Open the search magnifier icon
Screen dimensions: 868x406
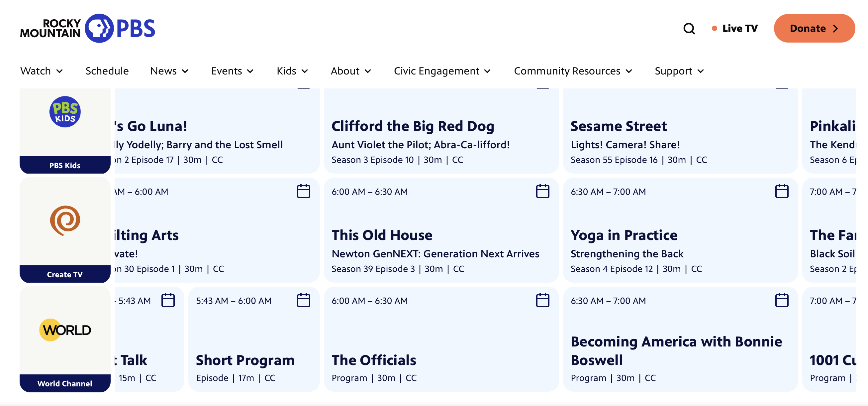click(x=689, y=28)
